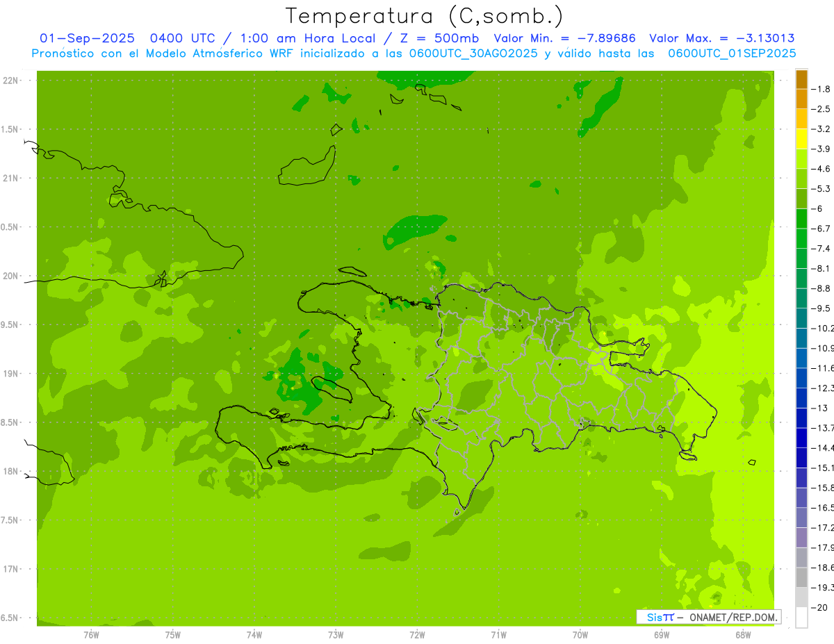Click the '-2.5' color scale label
The width and height of the screenshot is (834, 644).
[x=822, y=109]
